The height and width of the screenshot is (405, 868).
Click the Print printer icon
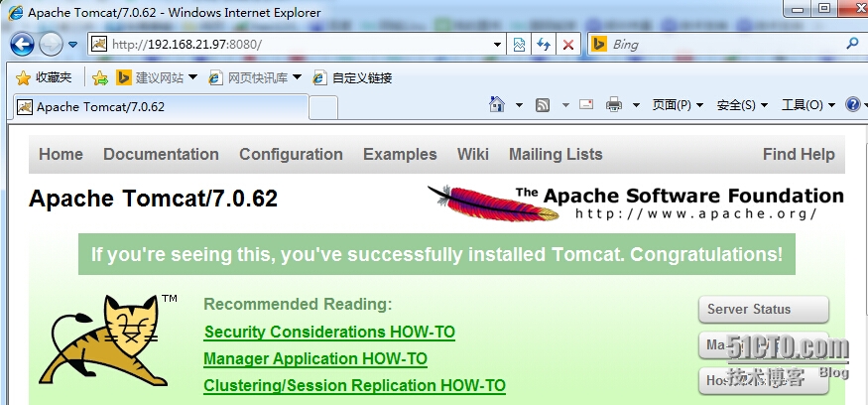pyautogui.click(x=614, y=104)
